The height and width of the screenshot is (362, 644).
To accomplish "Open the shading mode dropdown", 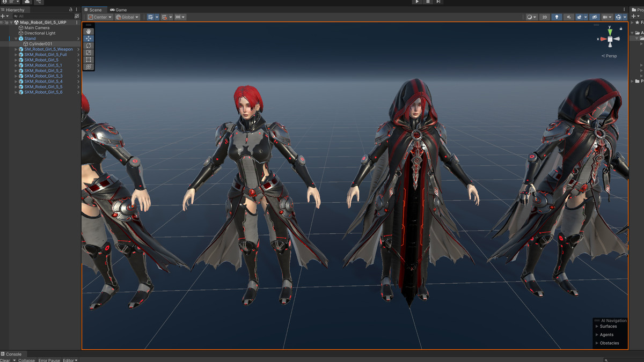I will 532,17.
